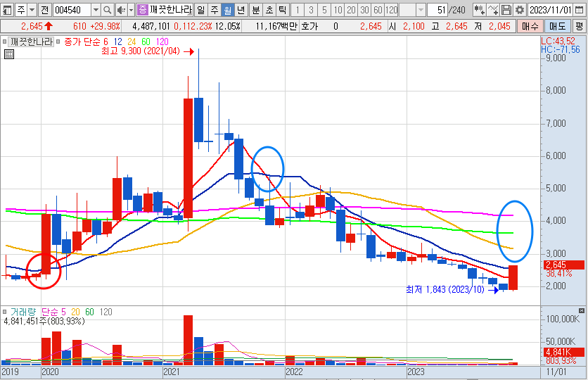This screenshot has width=588, height=380.
Task: Close the volume panel with its X icon
Action: coord(581,310)
